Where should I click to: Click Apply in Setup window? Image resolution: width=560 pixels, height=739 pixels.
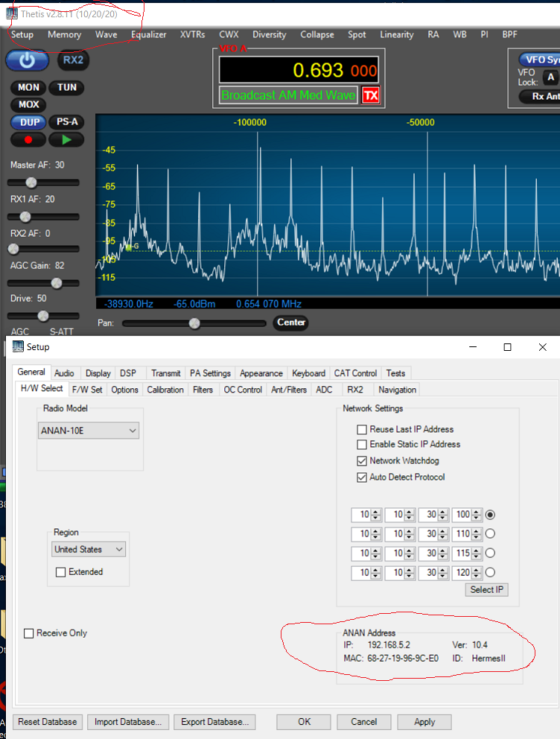pos(424,722)
